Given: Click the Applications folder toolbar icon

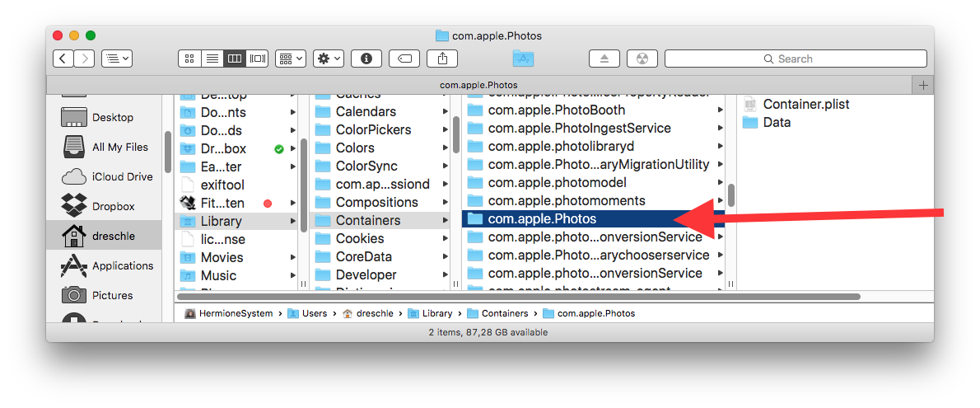Looking at the screenshot, I should pos(523,59).
